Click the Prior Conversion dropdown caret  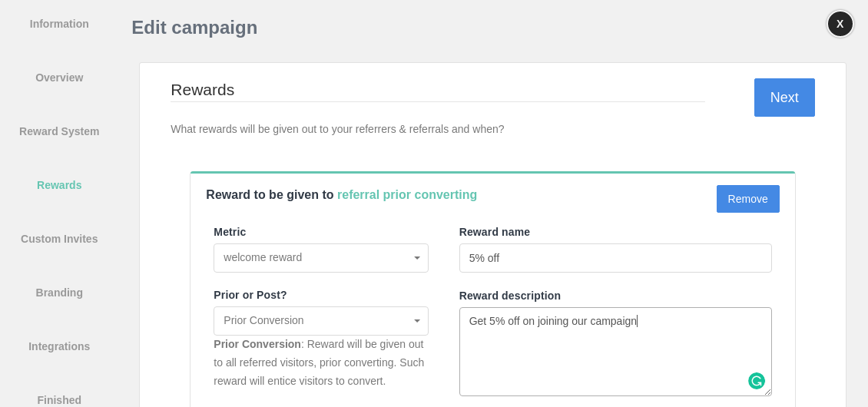(417, 321)
